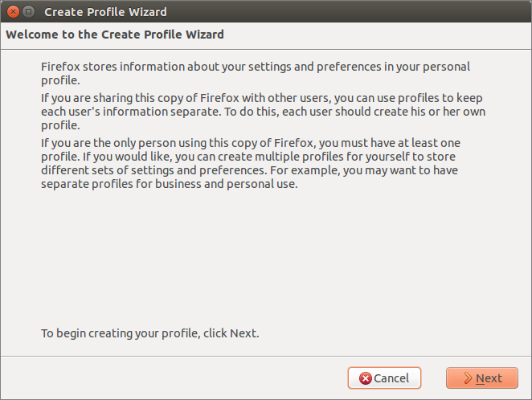Click the Next button
Screen dimensions: 532x400
click(482, 378)
